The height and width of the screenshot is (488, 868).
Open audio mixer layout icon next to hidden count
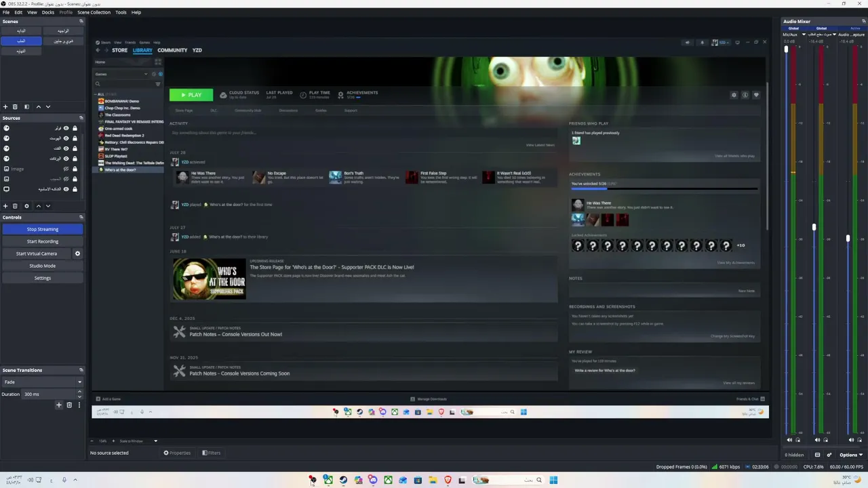pyautogui.click(x=817, y=455)
